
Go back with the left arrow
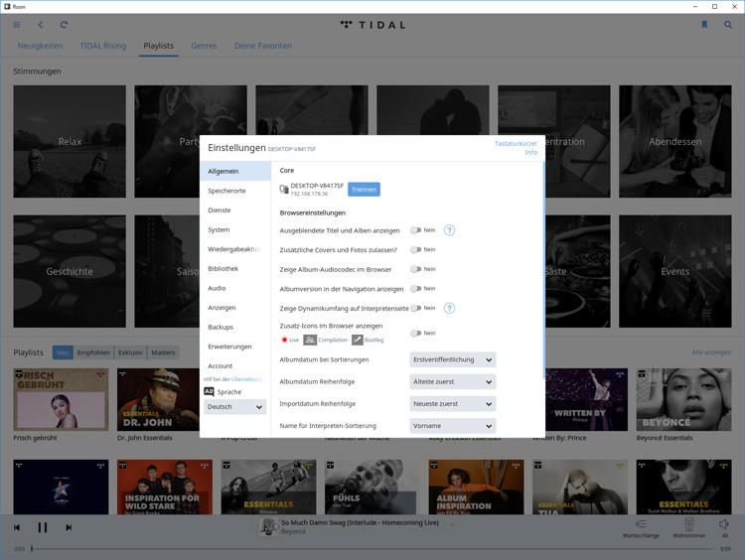[41, 25]
